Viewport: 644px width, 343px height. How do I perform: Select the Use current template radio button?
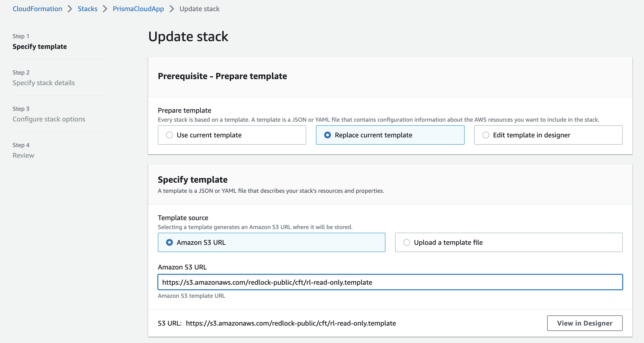169,135
